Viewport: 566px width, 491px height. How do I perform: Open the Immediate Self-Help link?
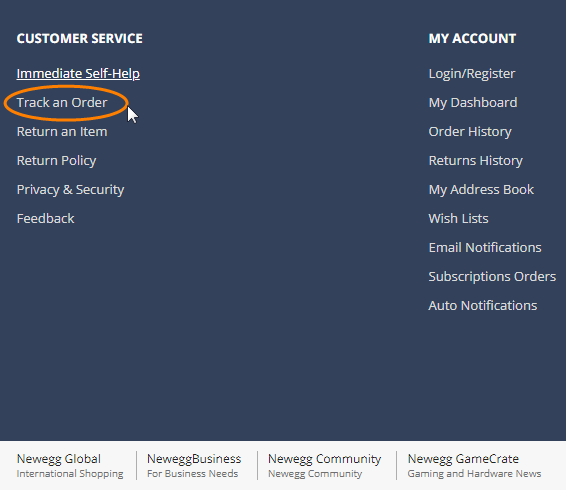[78, 74]
